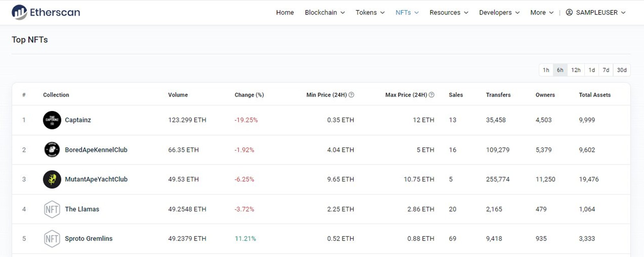Image resolution: width=644 pixels, height=257 pixels.
Task: Click the 10.75 ETH max price
Action: pyautogui.click(x=419, y=179)
